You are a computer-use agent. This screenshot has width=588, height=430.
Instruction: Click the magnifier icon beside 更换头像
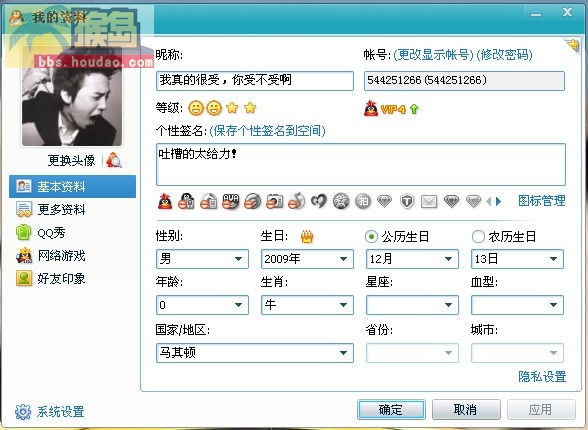tap(114, 160)
